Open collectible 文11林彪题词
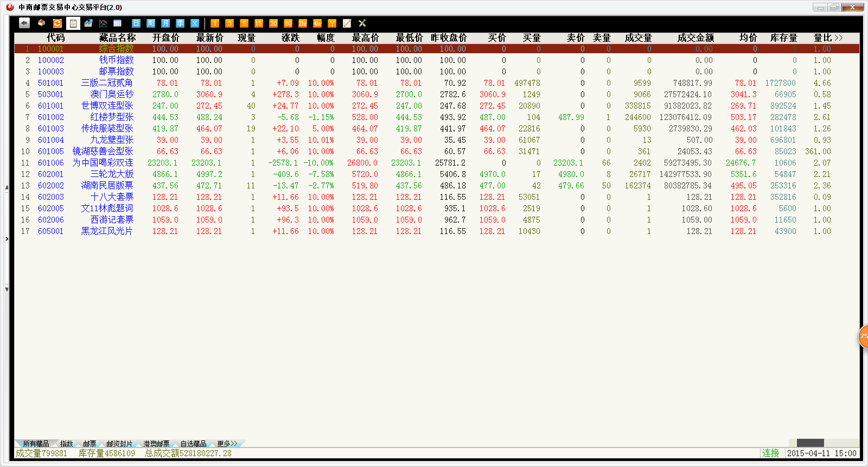 pos(107,209)
